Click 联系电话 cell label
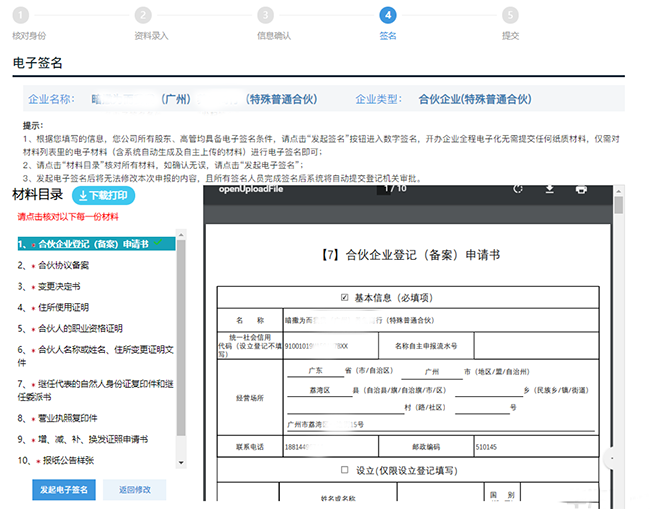The height and width of the screenshot is (509, 650). [250, 447]
